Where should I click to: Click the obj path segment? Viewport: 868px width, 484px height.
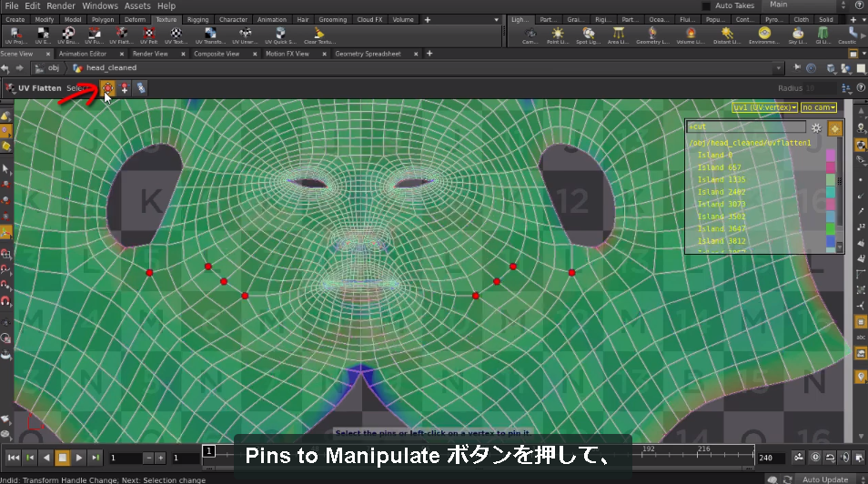[x=53, y=67]
